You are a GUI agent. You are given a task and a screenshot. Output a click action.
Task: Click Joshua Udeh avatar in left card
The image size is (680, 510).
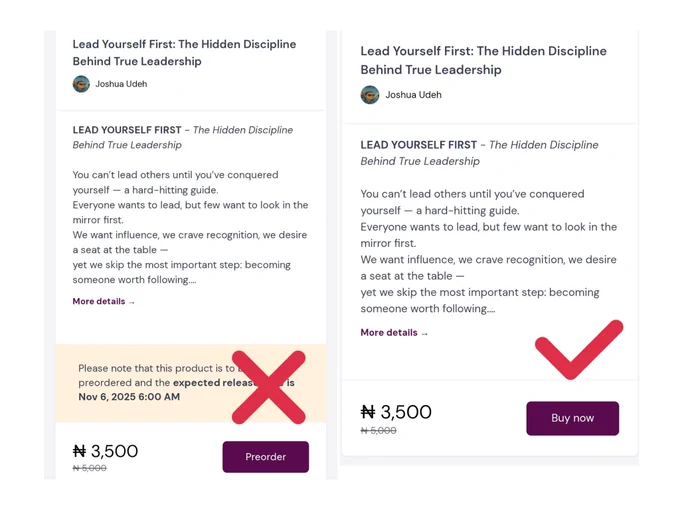point(81,84)
